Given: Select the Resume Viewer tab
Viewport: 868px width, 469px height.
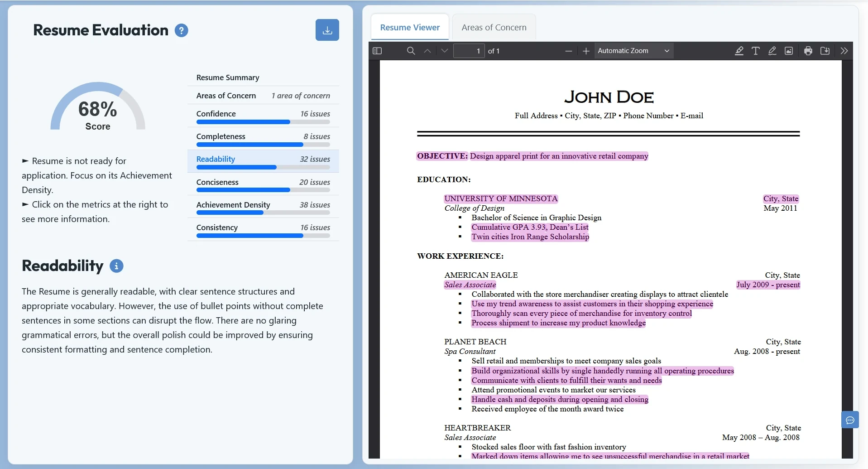Looking at the screenshot, I should click(x=410, y=28).
